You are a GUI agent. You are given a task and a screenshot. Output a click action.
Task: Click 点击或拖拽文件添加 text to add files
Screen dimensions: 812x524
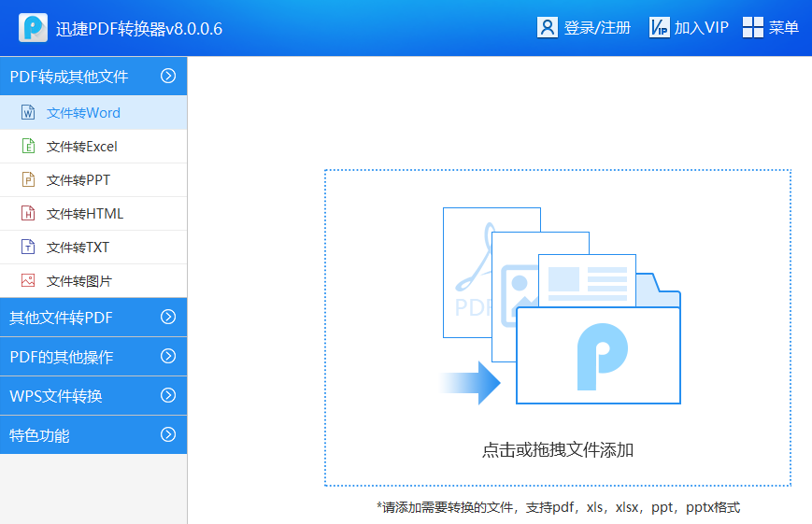pos(558,450)
